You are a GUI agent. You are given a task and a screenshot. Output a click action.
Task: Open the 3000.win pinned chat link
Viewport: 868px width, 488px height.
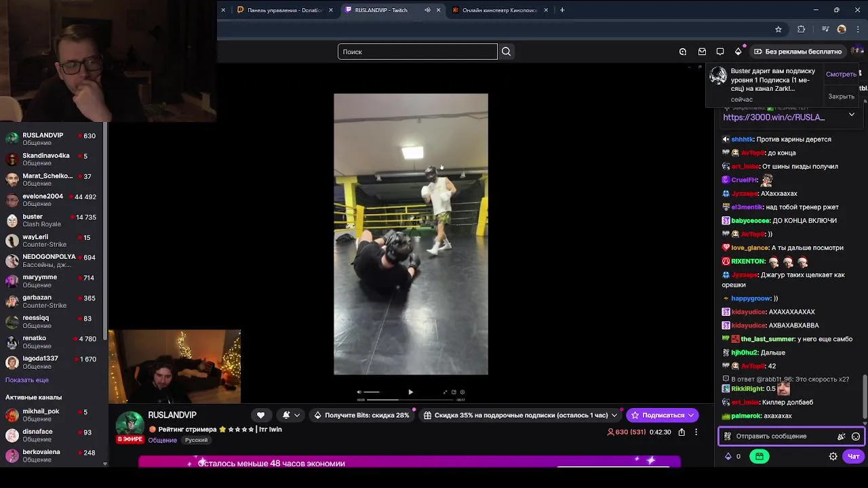click(x=774, y=117)
